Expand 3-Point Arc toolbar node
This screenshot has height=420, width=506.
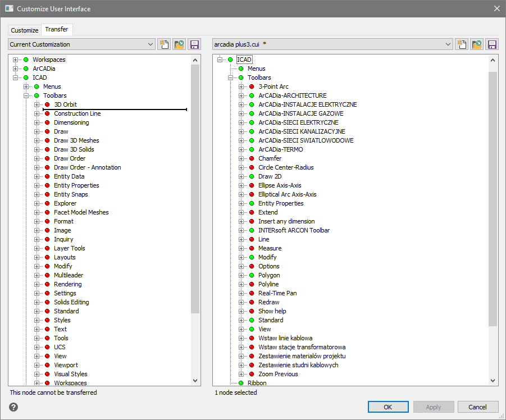coord(241,87)
